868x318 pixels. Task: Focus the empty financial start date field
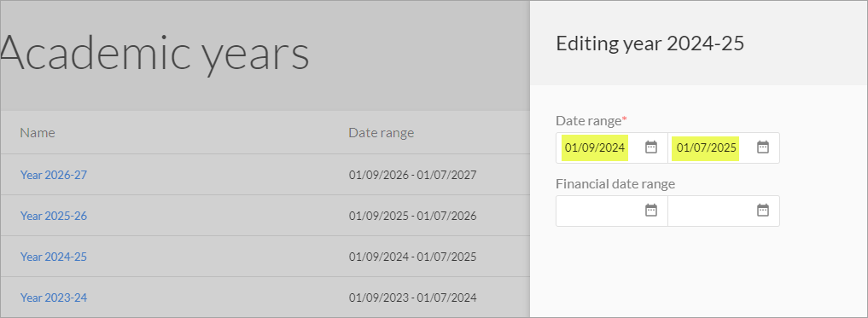(x=600, y=211)
